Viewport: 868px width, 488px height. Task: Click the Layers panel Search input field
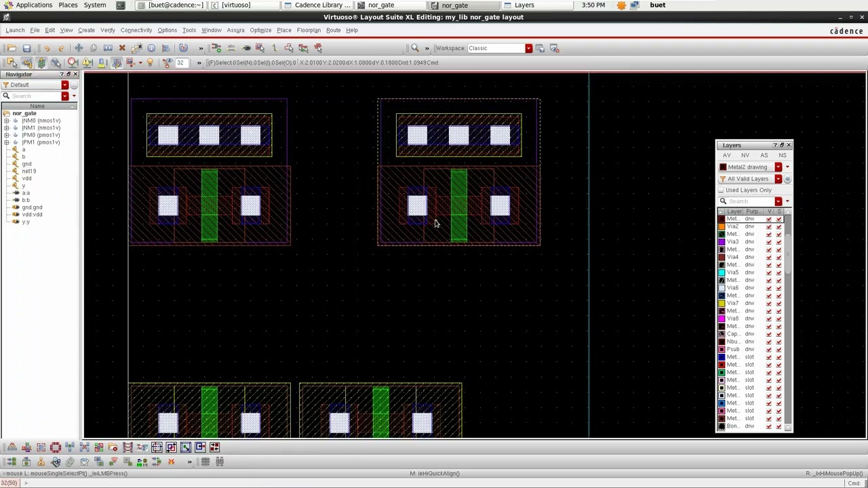[751, 201]
